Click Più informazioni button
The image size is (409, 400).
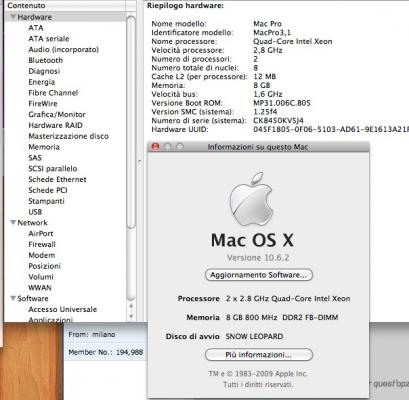tap(259, 355)
